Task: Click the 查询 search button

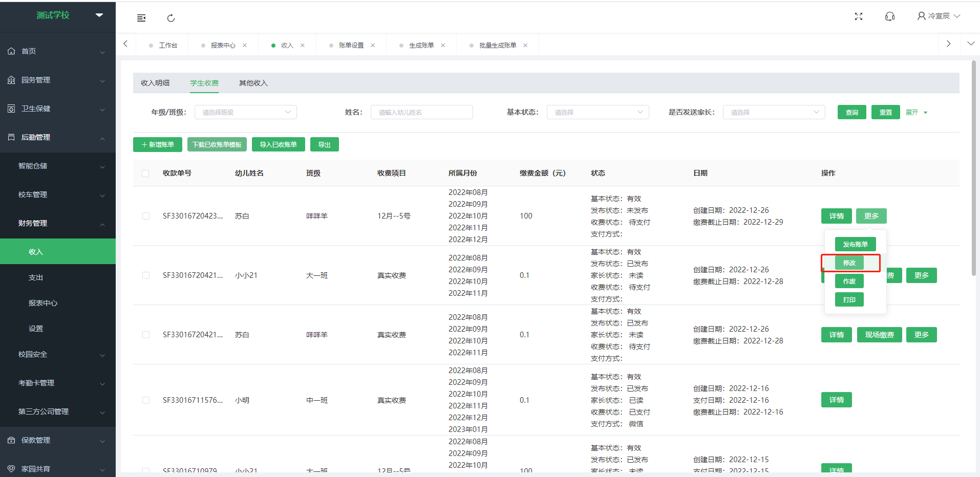Action: tap(852, 112)
